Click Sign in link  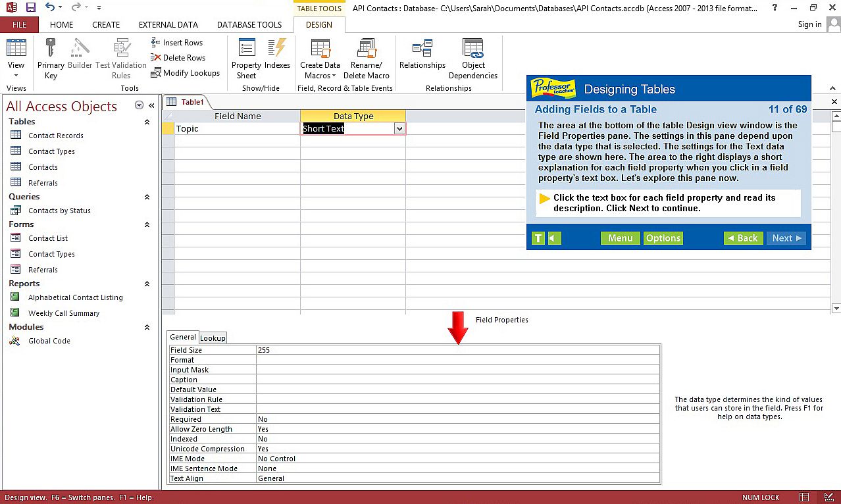coord(809,24)
